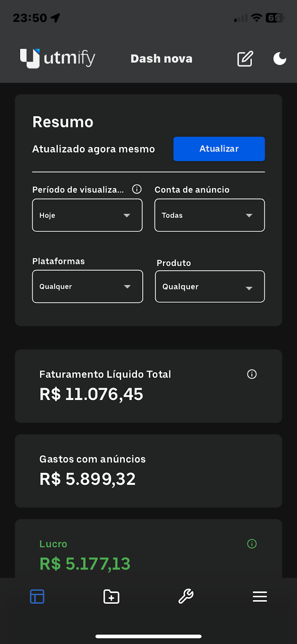Show info for Lucro card
The height and width of the screenshot is (644, 297).
[x=252, y=544]
